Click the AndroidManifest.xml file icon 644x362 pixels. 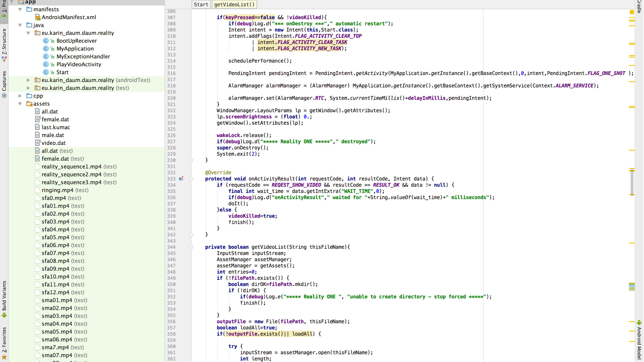click(38, 17)
